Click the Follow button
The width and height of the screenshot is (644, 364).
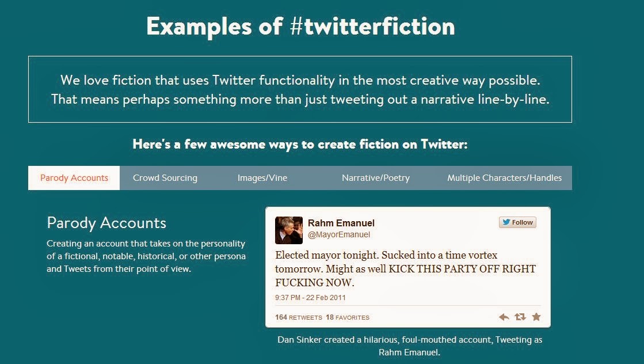pyautogui.click(x=517, y=222)
